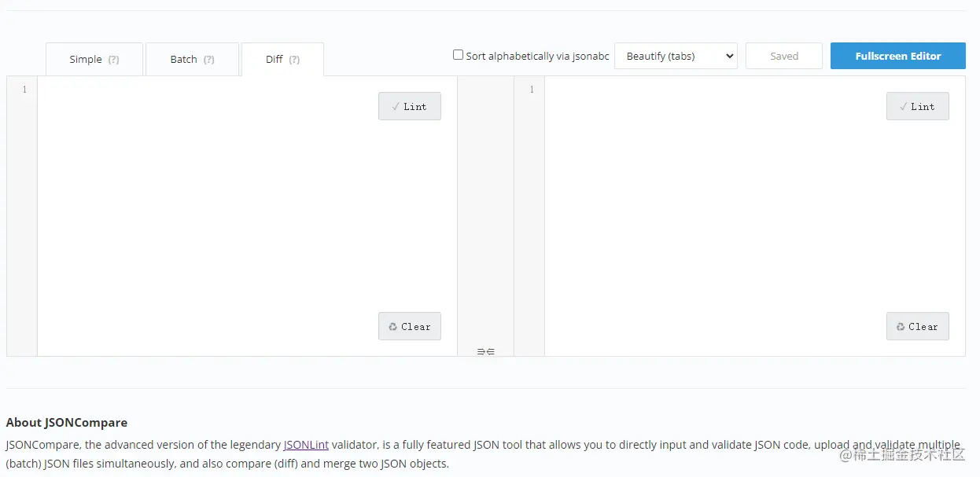Viewport: 980px width, 477px height.
Task: Open help icon on Batch tab
Action: coord(209,60)
